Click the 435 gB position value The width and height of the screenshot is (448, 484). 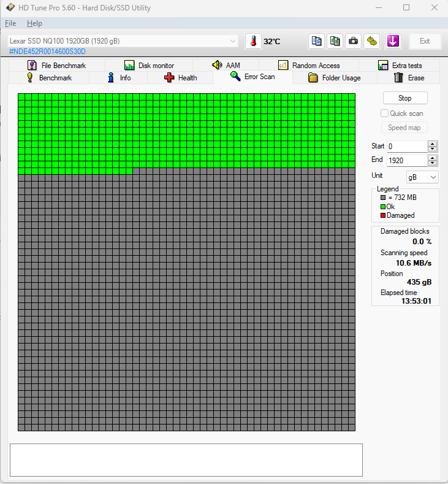coord(419,282)
